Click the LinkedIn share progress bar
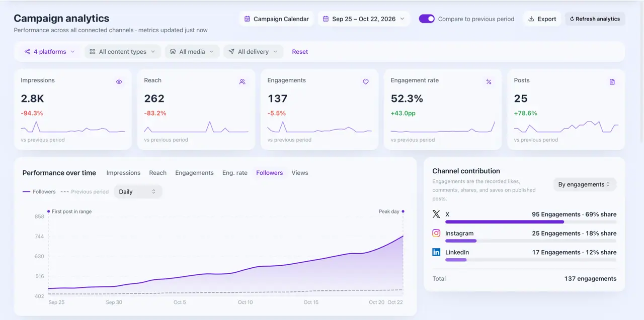Viewport: 644px width, 320px height. coord(531,260)
